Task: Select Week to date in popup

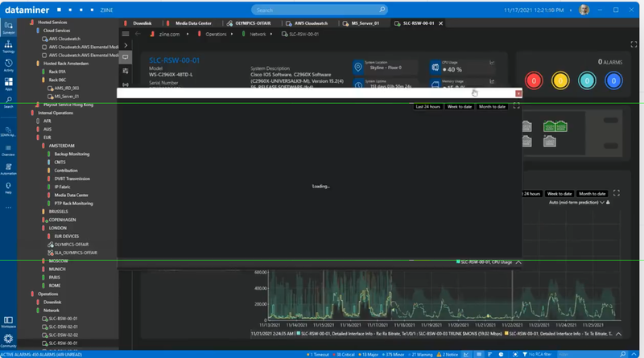Action: (460, 107)
